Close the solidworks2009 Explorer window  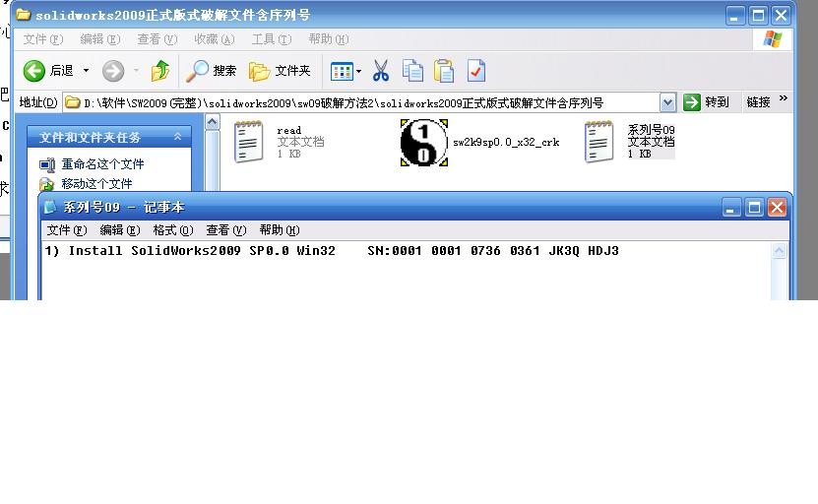pos(781,16)
